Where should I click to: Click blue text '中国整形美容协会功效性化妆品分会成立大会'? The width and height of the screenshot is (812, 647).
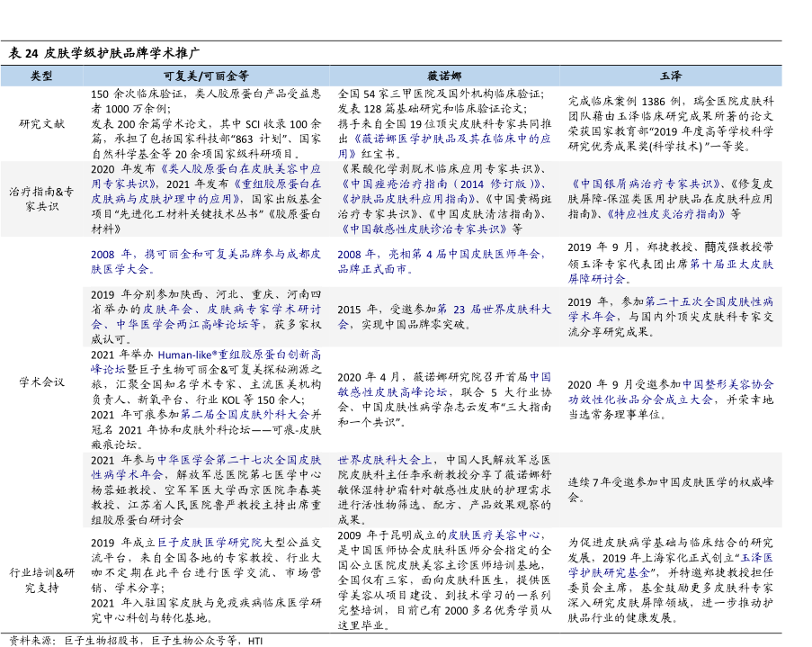click(x=671, y=392)
